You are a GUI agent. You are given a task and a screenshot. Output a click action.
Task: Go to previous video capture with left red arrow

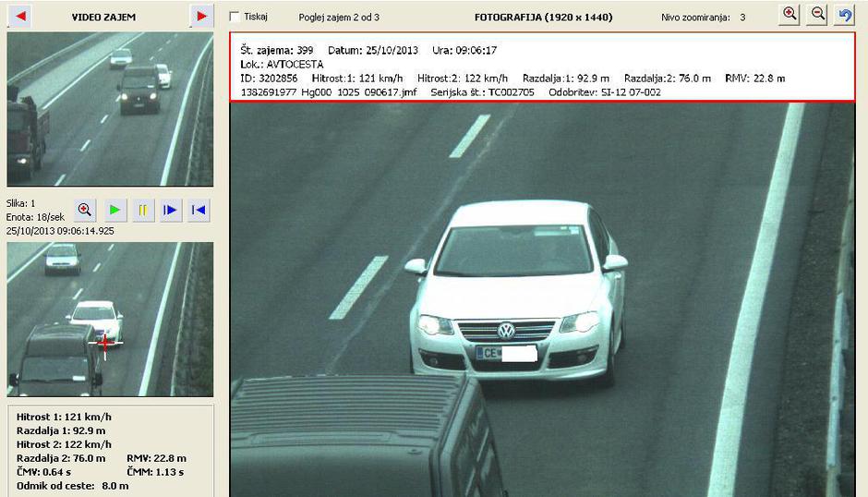click(x=20, y=16)
